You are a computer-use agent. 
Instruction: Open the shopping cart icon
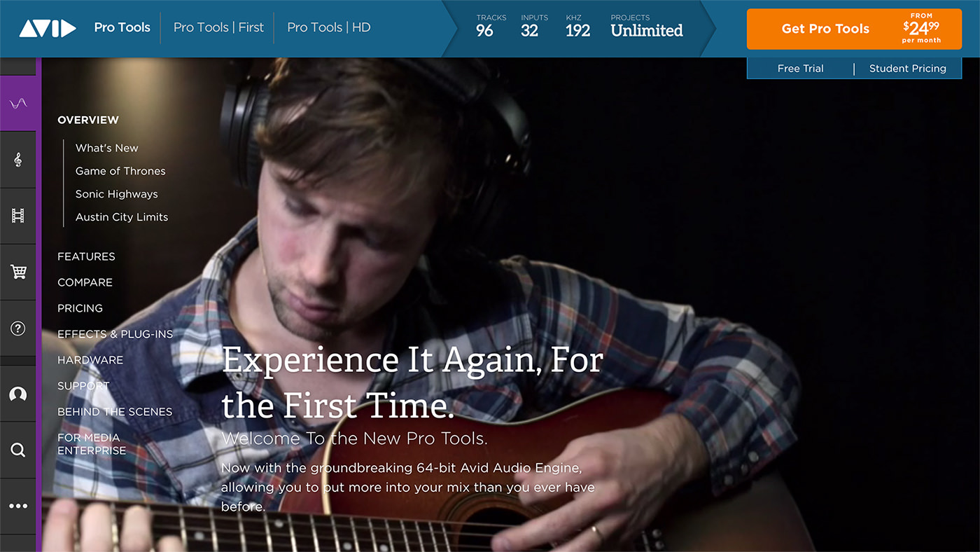[x=18, y=272]
